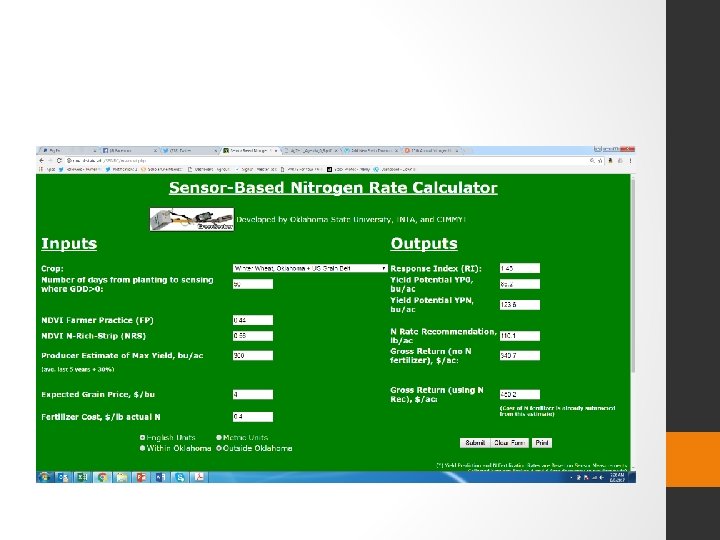Open Outlook from the taskbar
The width and height of the screenshot is (720, 540).
point(63,477)
